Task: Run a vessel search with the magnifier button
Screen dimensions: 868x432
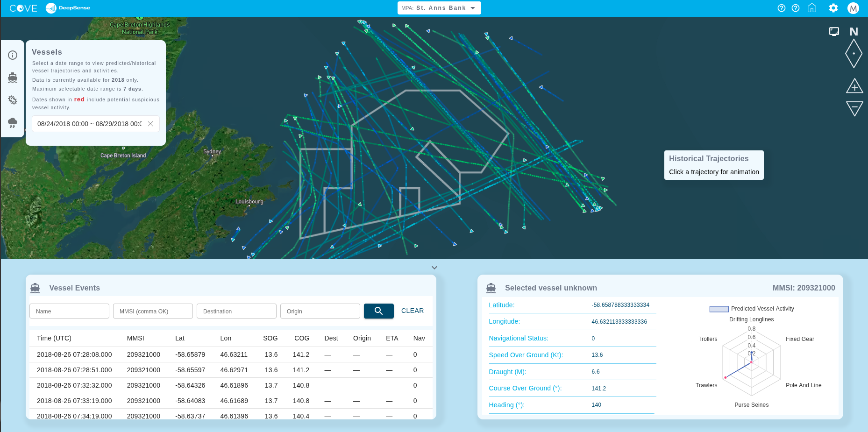Action: [x=378, y=311]
